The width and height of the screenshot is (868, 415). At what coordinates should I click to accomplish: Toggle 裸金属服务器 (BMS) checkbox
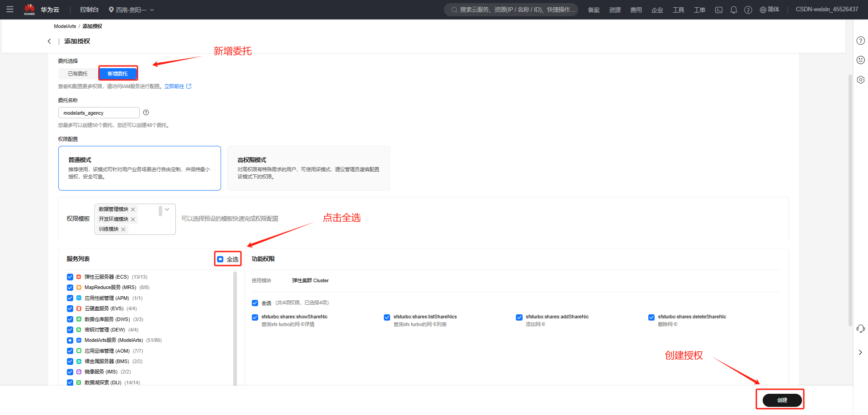coord(70,362)
